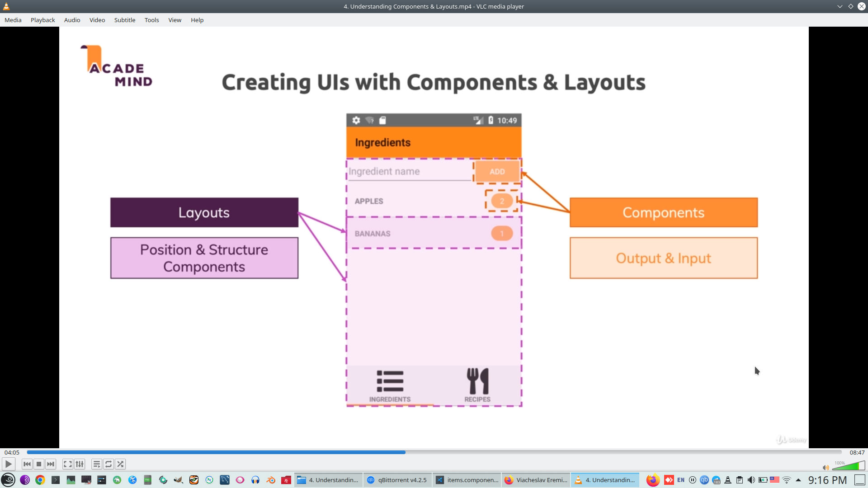Screen dimensions: 868x488
Task: Expand the Playback menu
Action: click(x=43, y=20)
